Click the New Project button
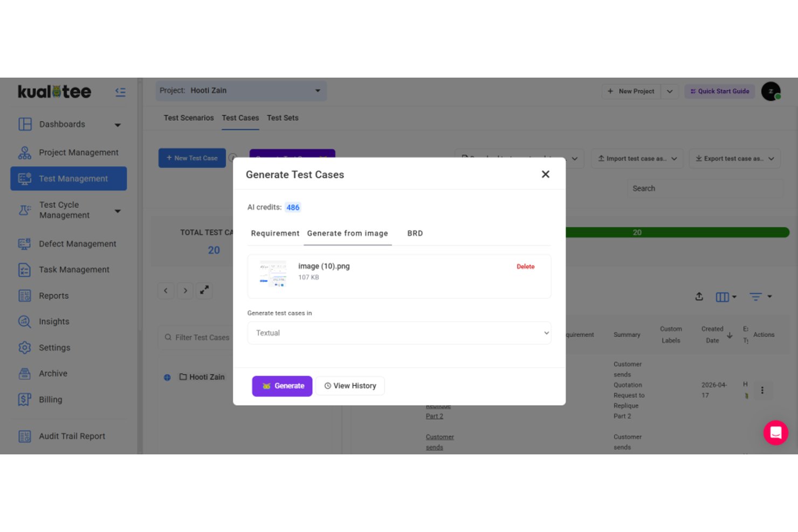The image size is (798, 532). click(x=631, y=91)
